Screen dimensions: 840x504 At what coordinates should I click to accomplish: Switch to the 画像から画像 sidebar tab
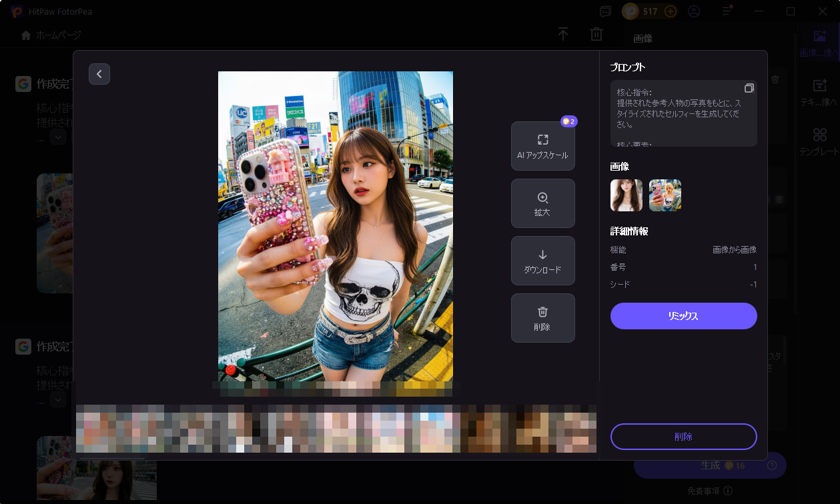[x=819, y=43]
